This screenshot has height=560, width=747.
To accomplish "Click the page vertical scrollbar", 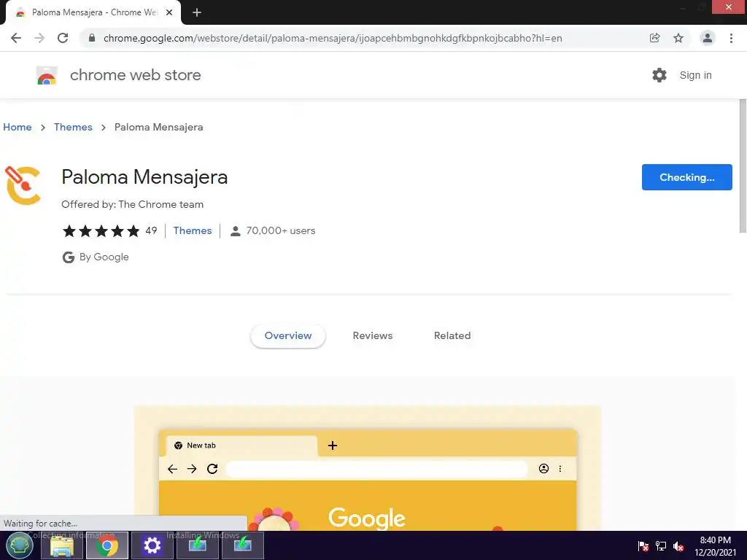I will (x=743, y=166).
